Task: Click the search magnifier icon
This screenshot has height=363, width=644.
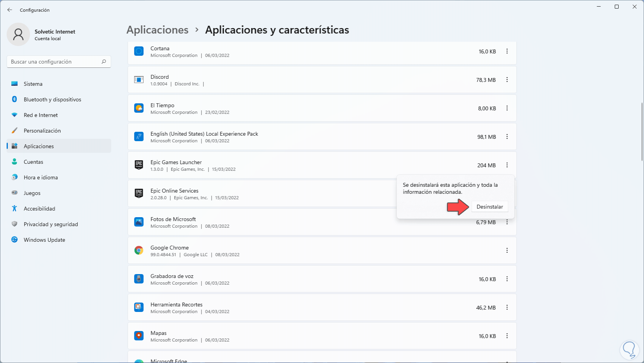Action: (x=104, y=62)
